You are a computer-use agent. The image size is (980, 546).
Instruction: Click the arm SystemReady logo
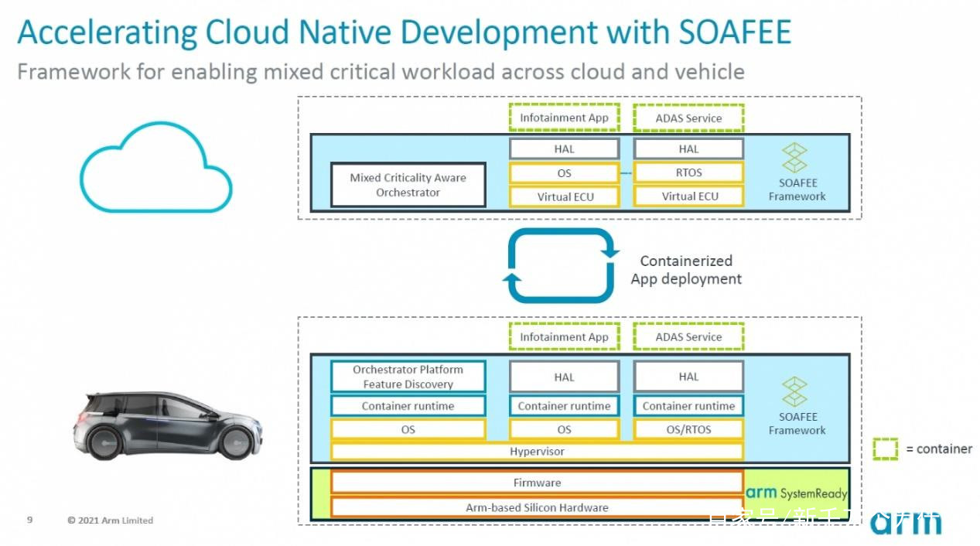pyautogui.click(x=796, y=493)
